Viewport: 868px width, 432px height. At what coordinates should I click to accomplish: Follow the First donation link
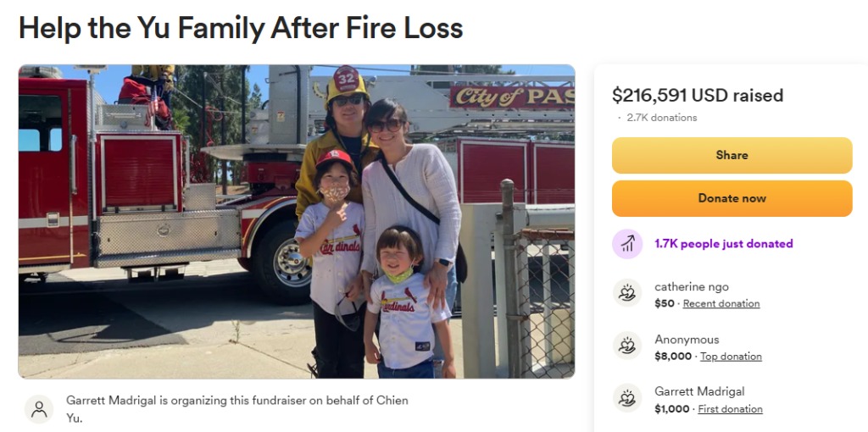click(729, 409)
